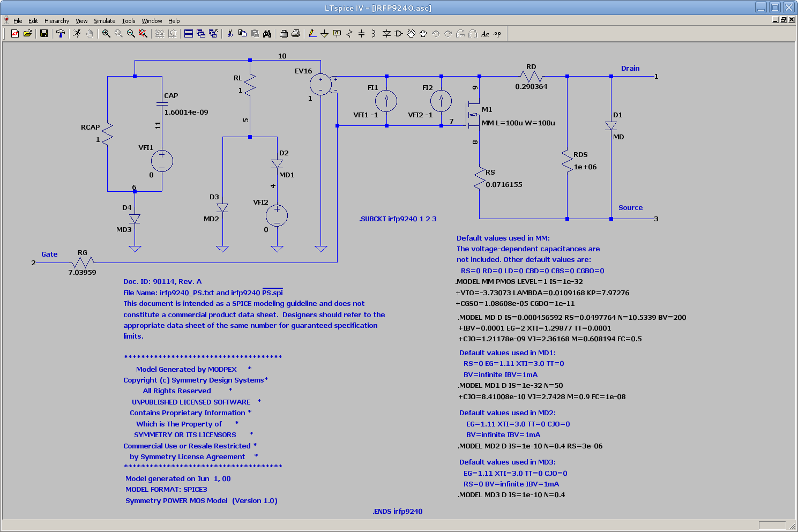Image resolution: width=798 pixels, height=532 pixels.
Task: Click the Close All Windows icon
Action: [213, 34]
